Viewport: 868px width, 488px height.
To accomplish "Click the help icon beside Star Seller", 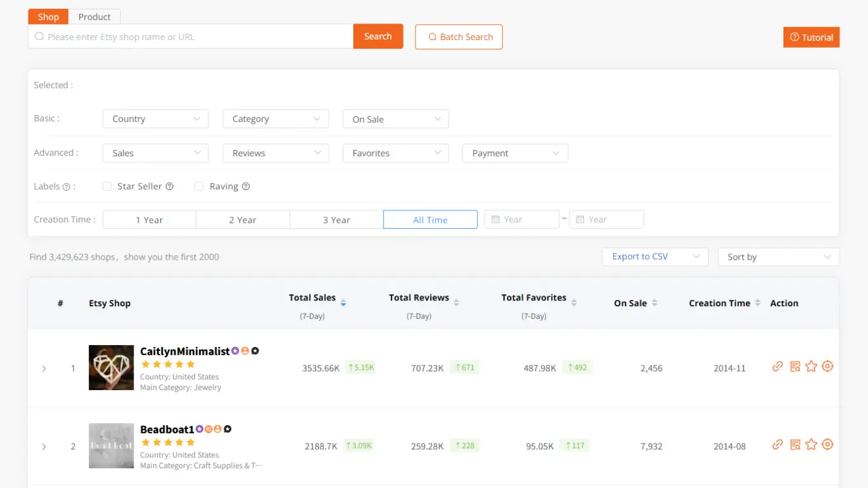I will [x=170, y=187].
